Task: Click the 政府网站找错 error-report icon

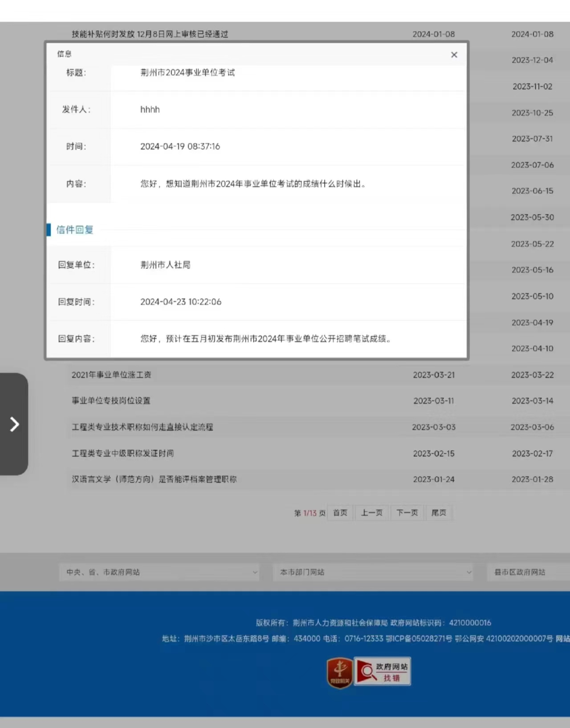Action: pos(382,670)
